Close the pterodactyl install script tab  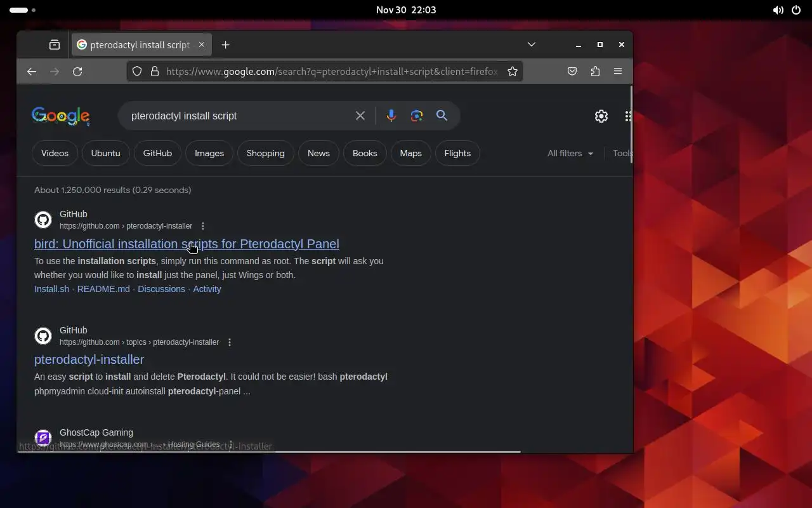(x=202, y=44)
